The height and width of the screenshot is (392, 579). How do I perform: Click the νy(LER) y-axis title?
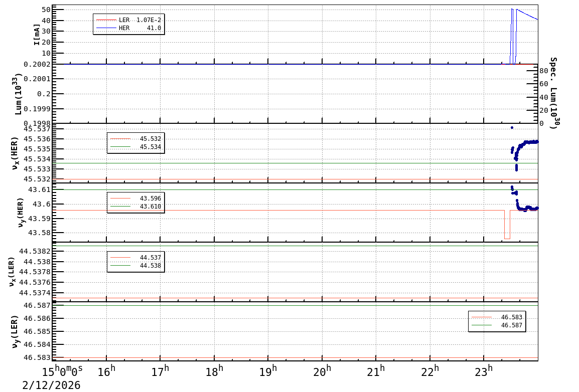15,332
